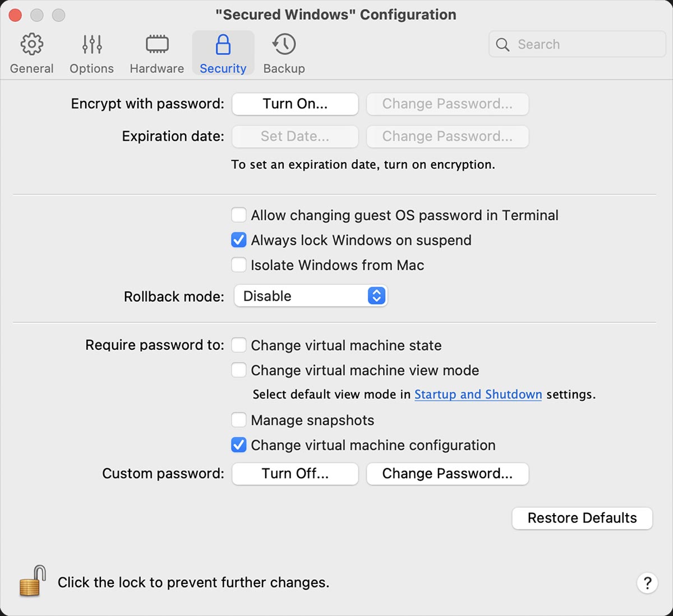Click Restore Defaults

pyautogui.click(x=582, y=518)
